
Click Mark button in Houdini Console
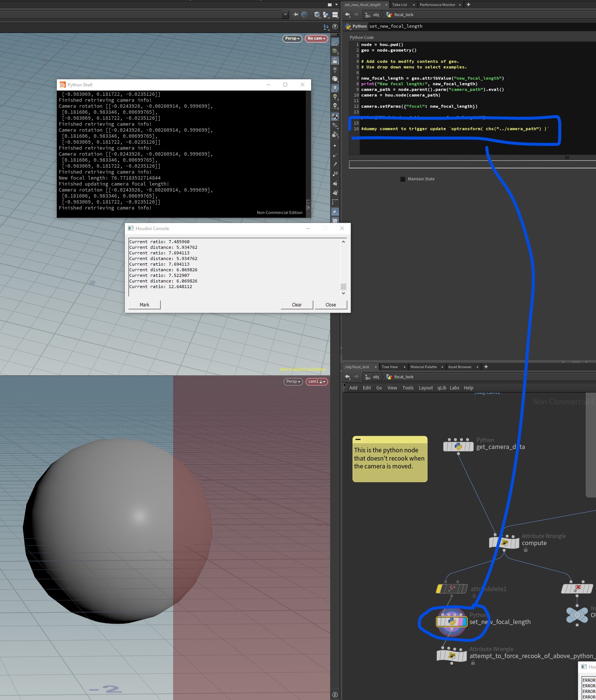coord(144,305)
